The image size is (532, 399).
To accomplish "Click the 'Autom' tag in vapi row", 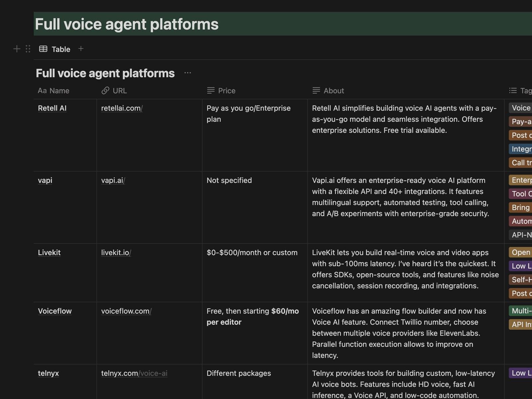I will point(520,221).
